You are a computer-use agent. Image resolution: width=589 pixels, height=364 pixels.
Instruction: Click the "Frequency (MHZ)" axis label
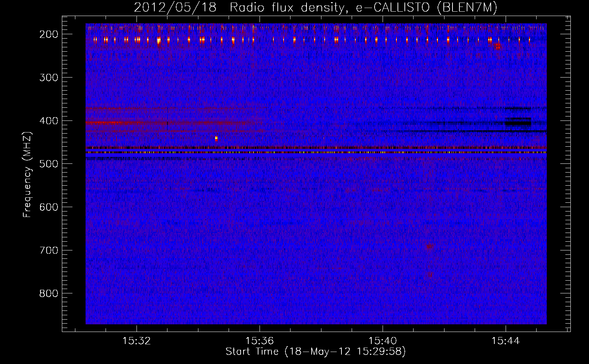27,175
